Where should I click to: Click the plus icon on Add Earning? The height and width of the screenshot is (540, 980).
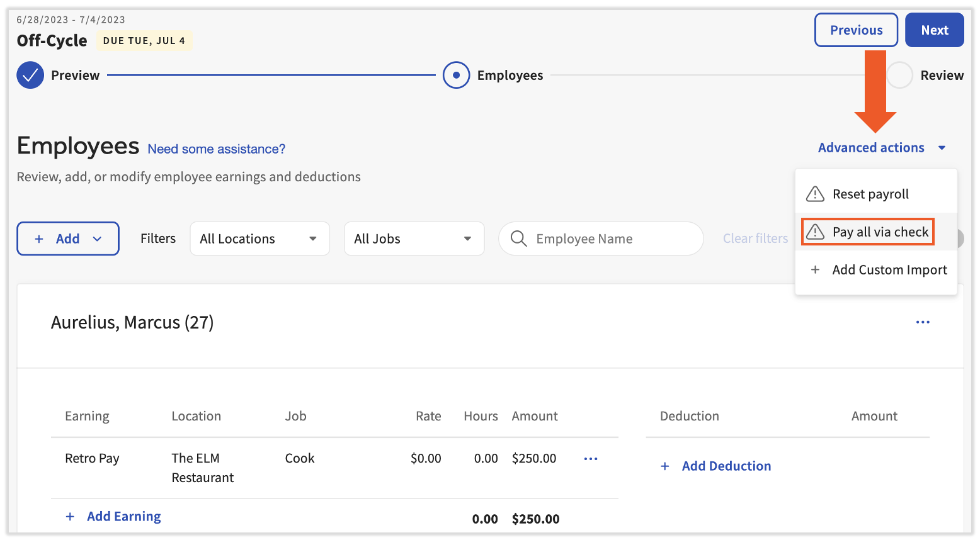click(x=70, y=516)
